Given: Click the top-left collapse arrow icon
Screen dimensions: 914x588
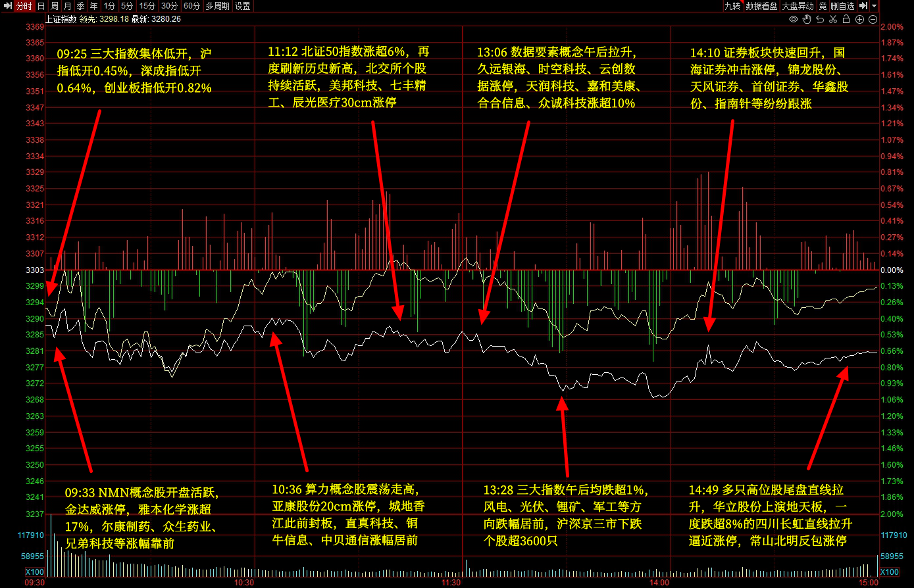Looking at the screenshot, I should coord(8,6).
